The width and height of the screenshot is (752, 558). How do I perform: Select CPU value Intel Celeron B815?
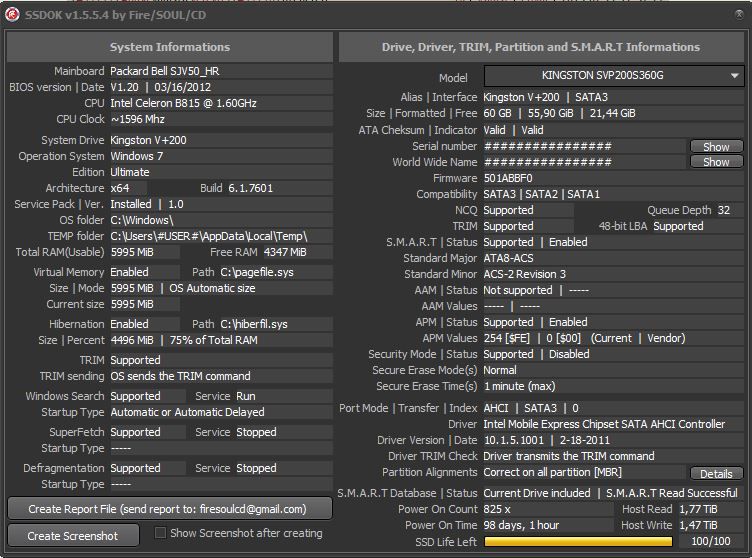(183, 103)
